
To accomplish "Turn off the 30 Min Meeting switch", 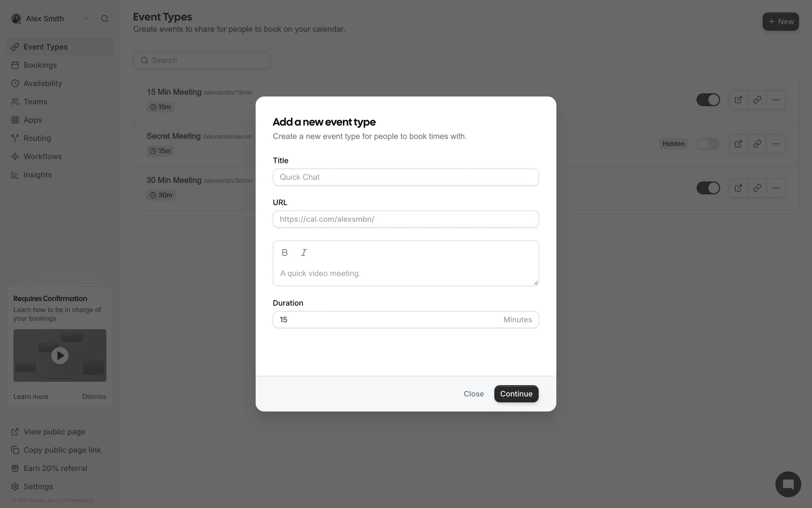I will 708,188.
